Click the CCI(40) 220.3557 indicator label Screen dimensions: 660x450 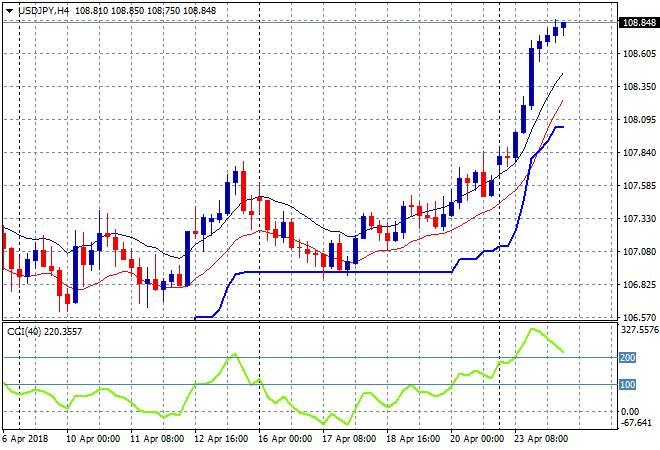tap(45, 332)
